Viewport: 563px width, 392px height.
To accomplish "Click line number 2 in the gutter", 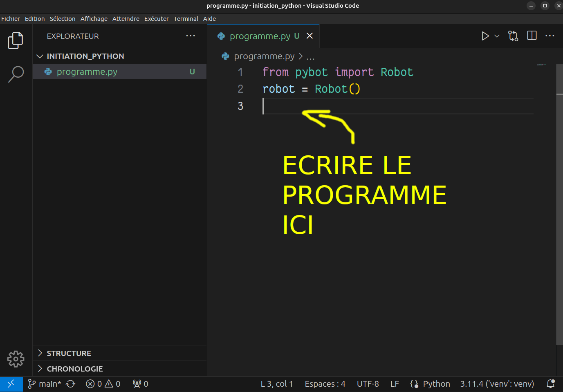I will (240, 89).
